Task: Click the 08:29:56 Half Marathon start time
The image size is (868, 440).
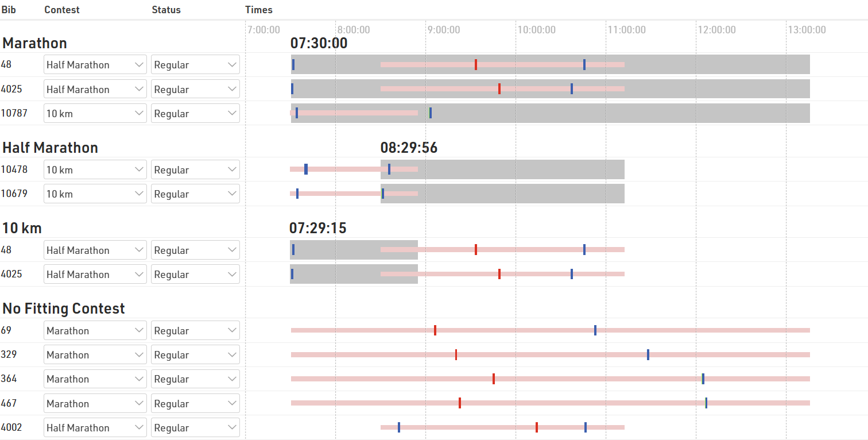Action: (x=409, y=148)
